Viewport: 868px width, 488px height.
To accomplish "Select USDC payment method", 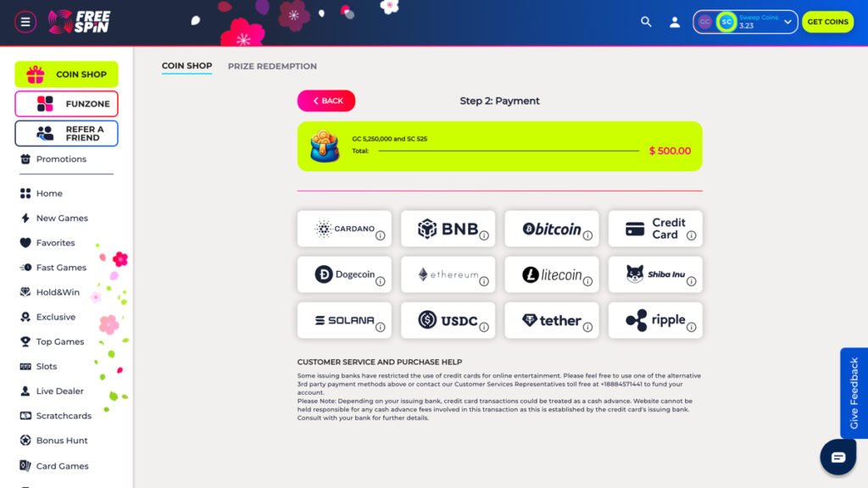I will pos(448,320).
